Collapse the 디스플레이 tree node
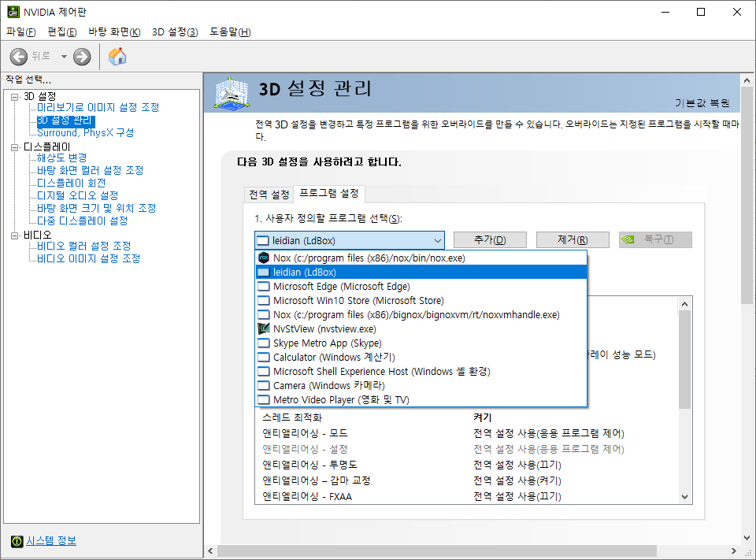756x560 pixels. [x=14, y=147]
